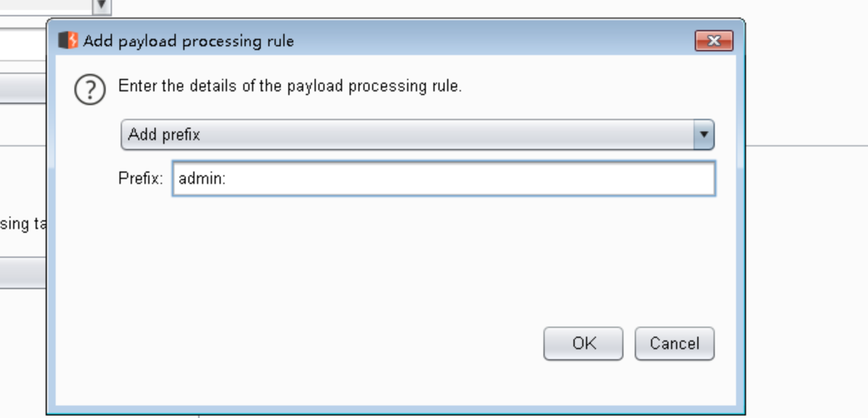The width and height of the screenshot is (868, 418).
Task: Click the question mark help icon
Action: point(90,89)
